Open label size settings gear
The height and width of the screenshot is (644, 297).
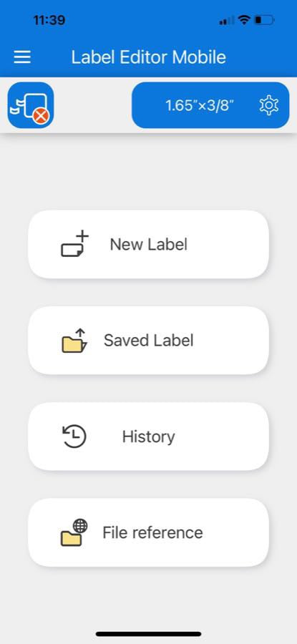[x=269, y=106]
